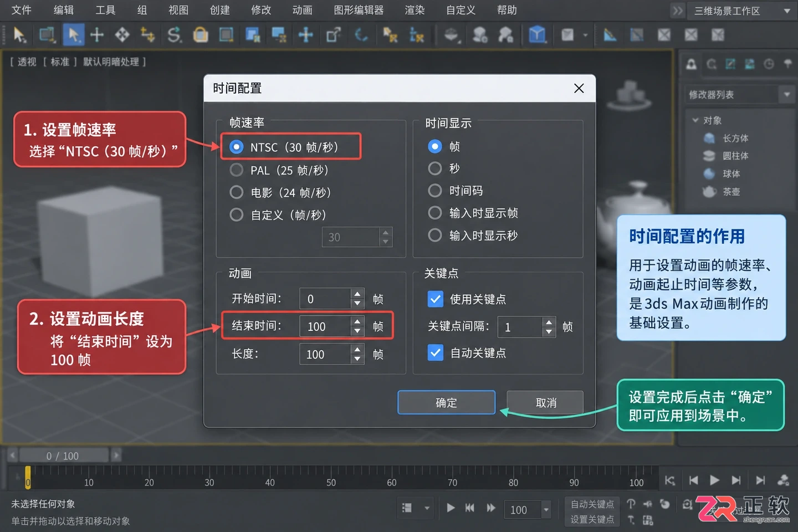798x532 pixels.
Task: Select the 长方体 object in the list
Action: 727,138
